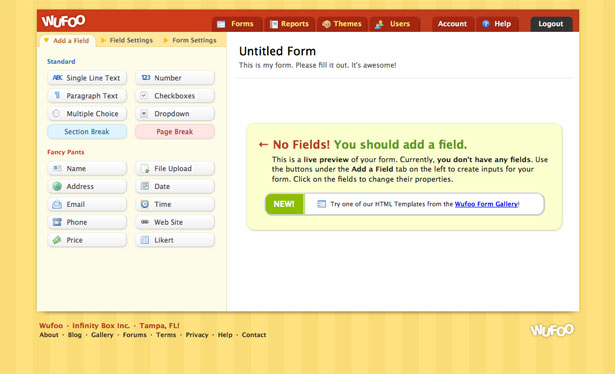
Task: Click the 123 icon on Number field
Action: [x=146, y=78]
